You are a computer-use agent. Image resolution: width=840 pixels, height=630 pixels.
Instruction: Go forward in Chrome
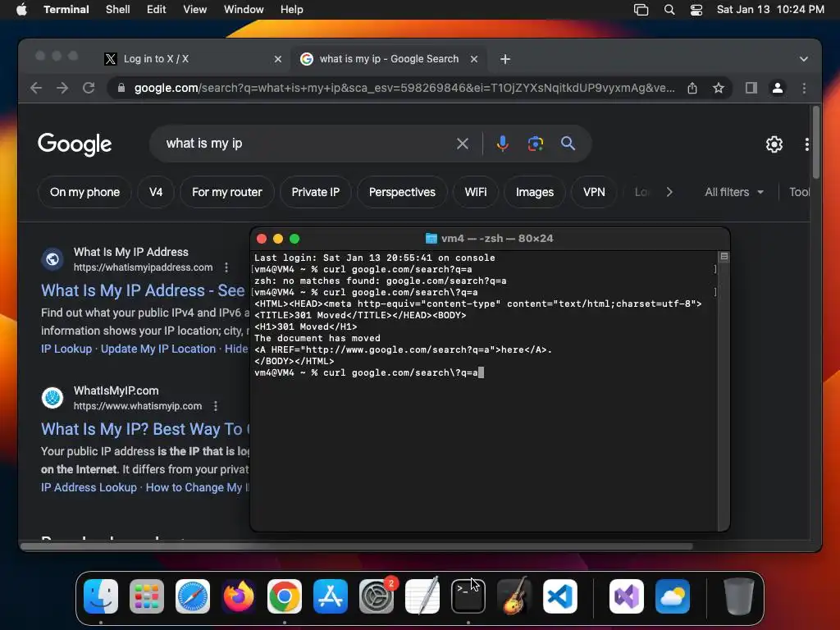pos(62,88)
